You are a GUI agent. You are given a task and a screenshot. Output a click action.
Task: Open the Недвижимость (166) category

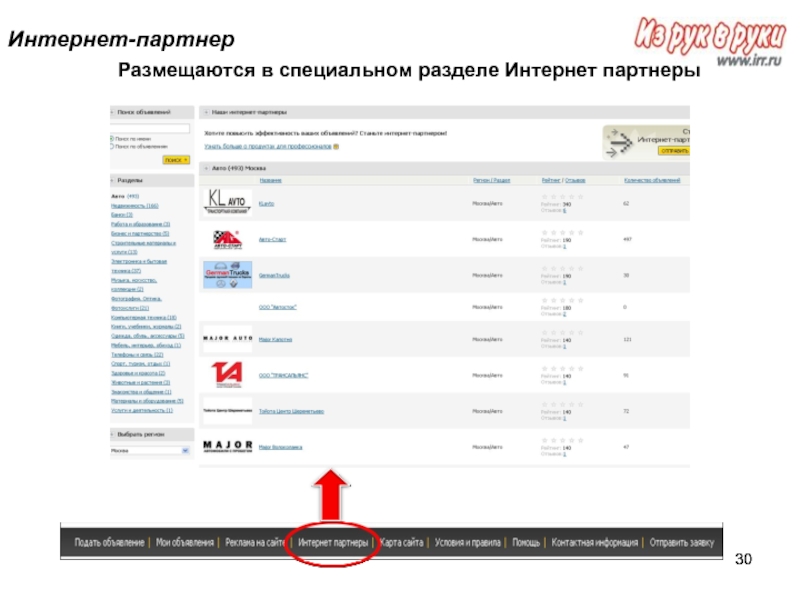(x=135, y=206)
